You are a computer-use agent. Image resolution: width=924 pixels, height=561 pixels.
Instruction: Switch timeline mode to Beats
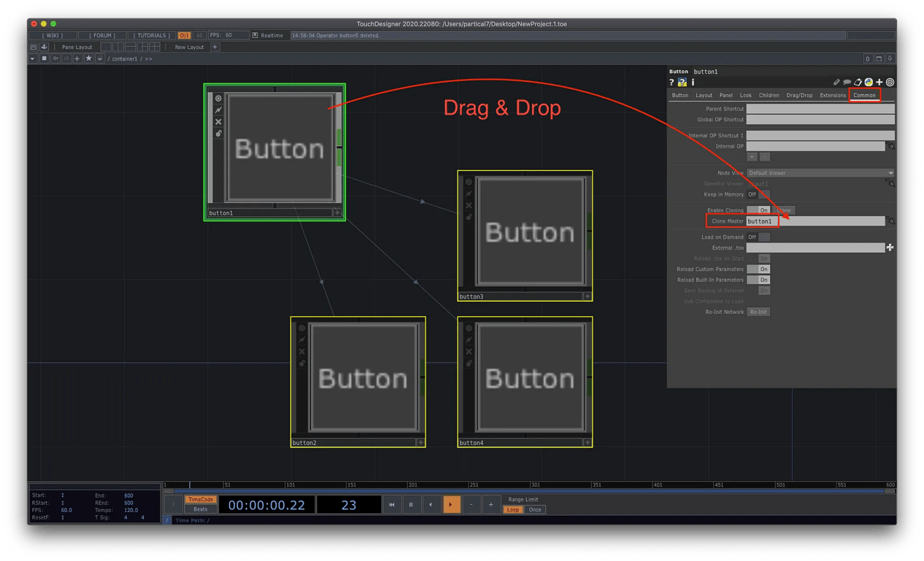201,509
